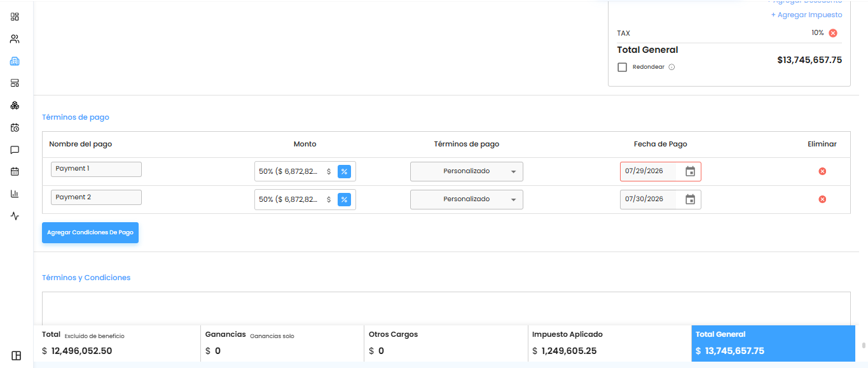This screenshot has height=368, width=868.
Task: Open the cubes icon in sidebar
Action: click(15, 105)
